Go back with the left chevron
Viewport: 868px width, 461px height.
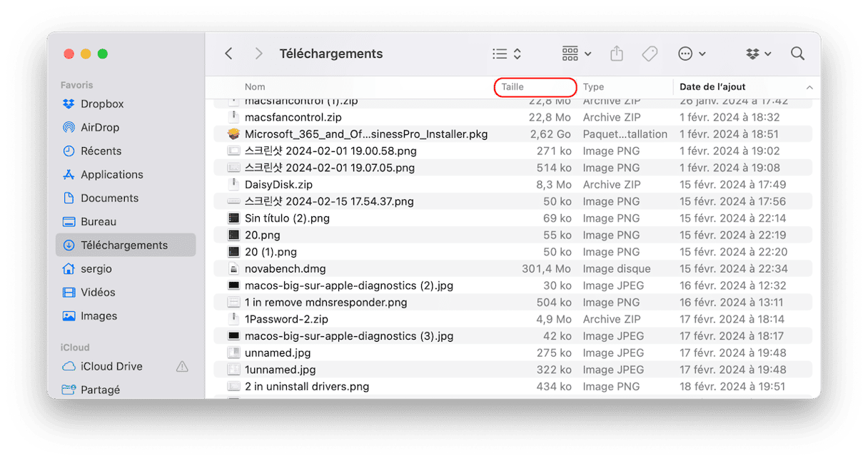point(228,54)
